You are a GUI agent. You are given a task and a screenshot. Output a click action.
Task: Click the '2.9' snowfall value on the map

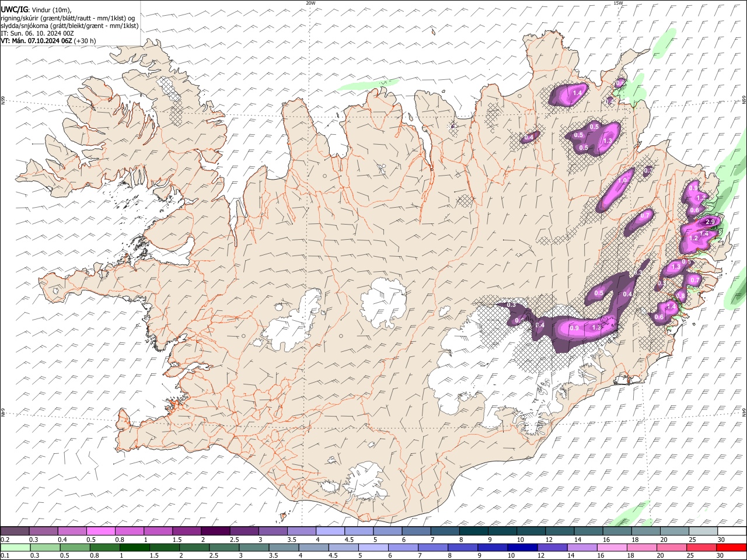click(710, 222)
